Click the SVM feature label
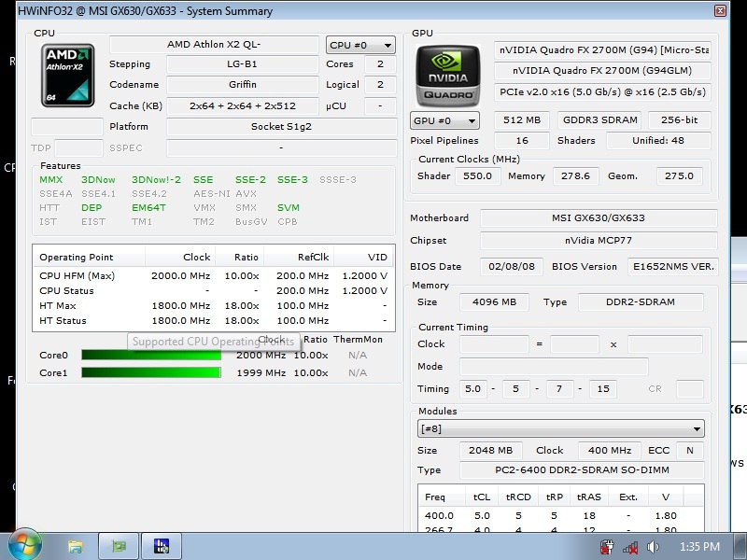The width and height of the screenshot is (747, 560). point(289,207)
